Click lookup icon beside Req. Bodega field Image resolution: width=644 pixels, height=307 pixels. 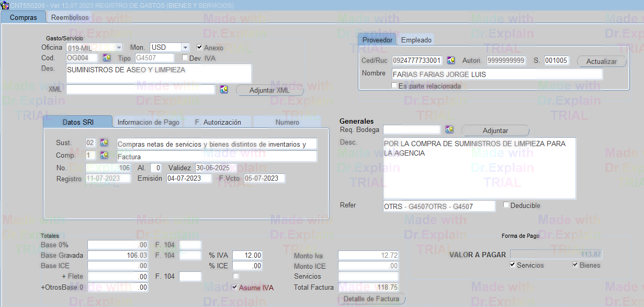(449, 129)
